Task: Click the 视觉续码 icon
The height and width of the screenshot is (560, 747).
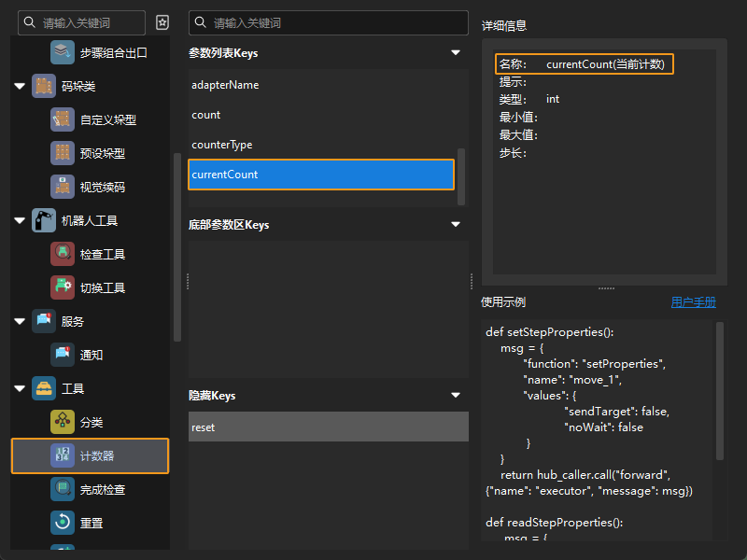Action: click(x=63, y=187)
